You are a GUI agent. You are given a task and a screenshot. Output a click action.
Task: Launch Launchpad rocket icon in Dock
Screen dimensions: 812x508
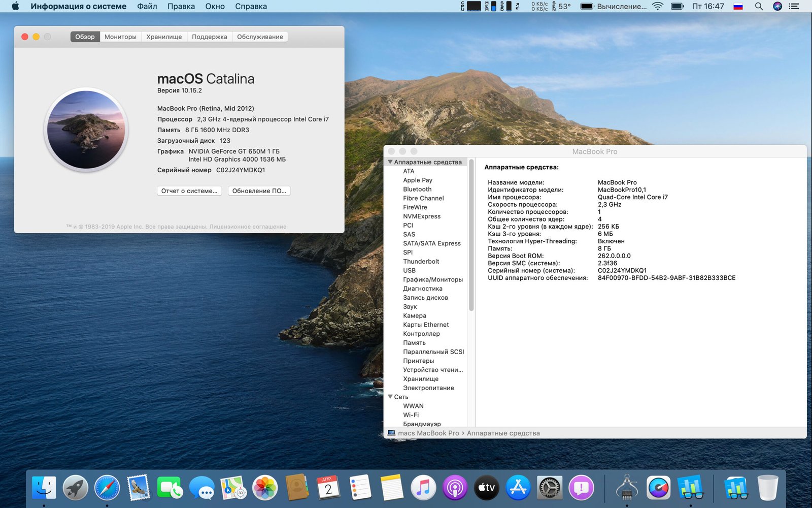(x=76, y=488)
